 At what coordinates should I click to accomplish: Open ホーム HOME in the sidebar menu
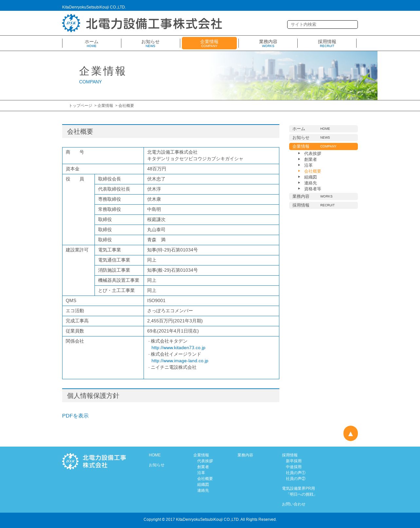[324, 129]
